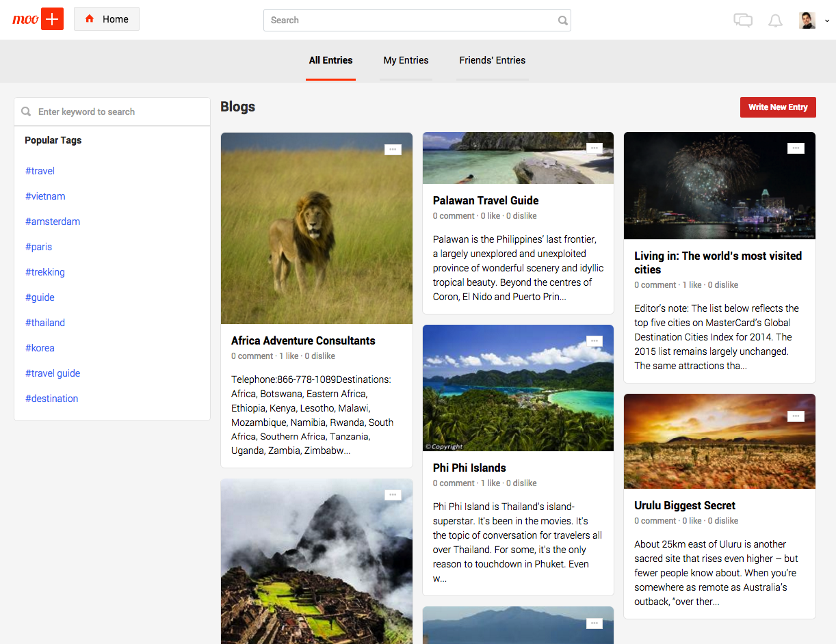This screenshot has height=644, width=836.
Task: Open the Africa Adventure Consultants blog title
Action: pos(303,340)
